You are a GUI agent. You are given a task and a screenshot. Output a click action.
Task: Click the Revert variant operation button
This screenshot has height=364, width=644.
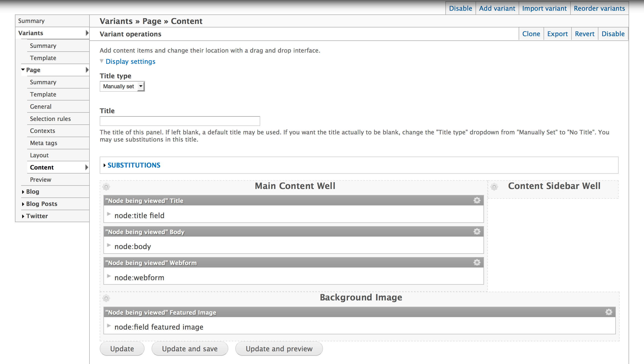pos(584,34)
